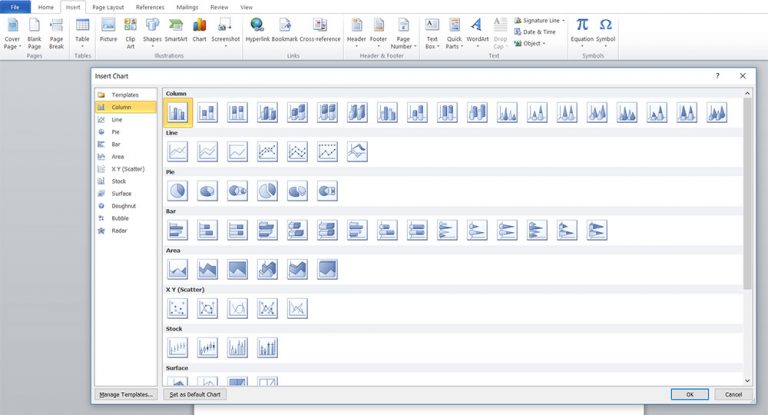The width and height of the screenshot is (768, 415).
Task: Click the Picture icon in the ribbon
Action: [108, 30]
